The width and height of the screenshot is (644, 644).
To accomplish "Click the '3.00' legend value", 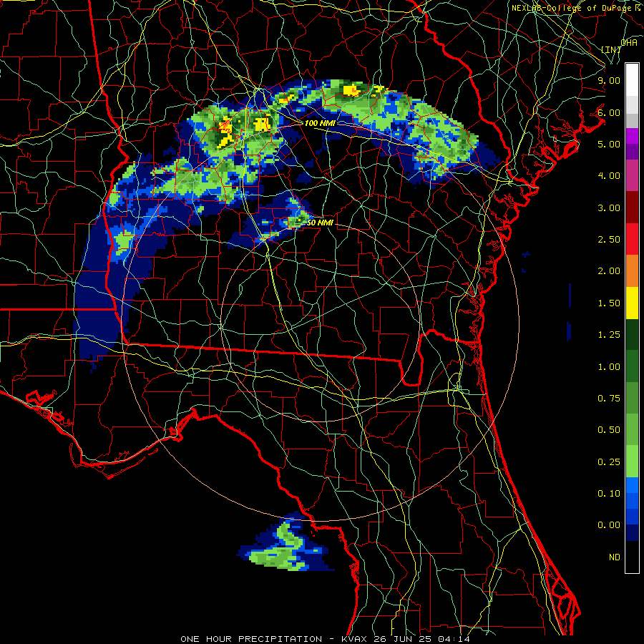I will [609, 208].
